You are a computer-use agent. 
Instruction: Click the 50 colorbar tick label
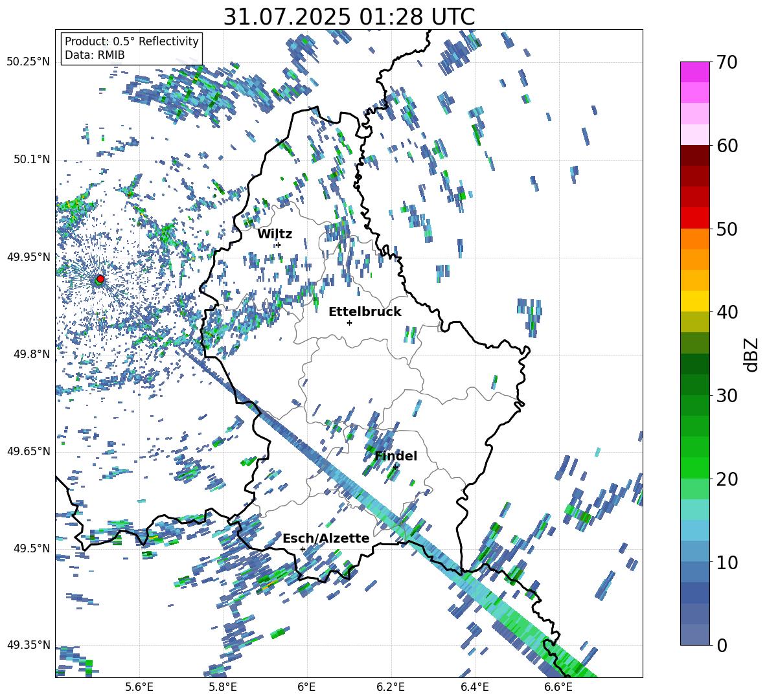click(x=727, y=229)
